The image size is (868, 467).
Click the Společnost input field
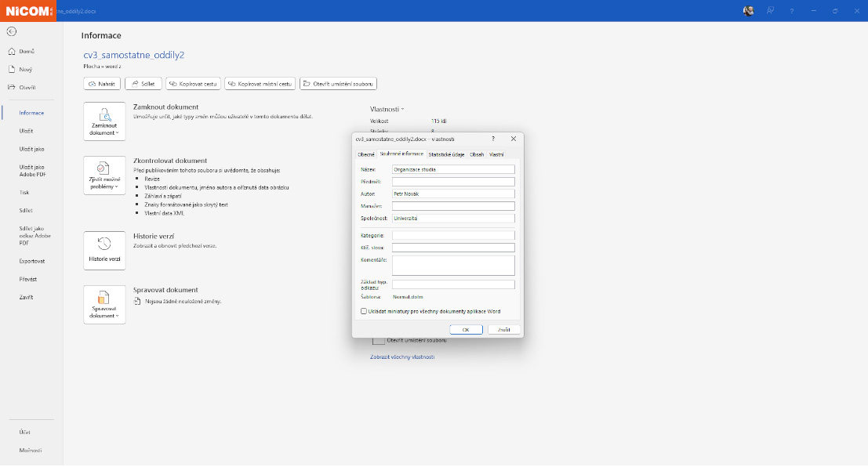[453, 219]
